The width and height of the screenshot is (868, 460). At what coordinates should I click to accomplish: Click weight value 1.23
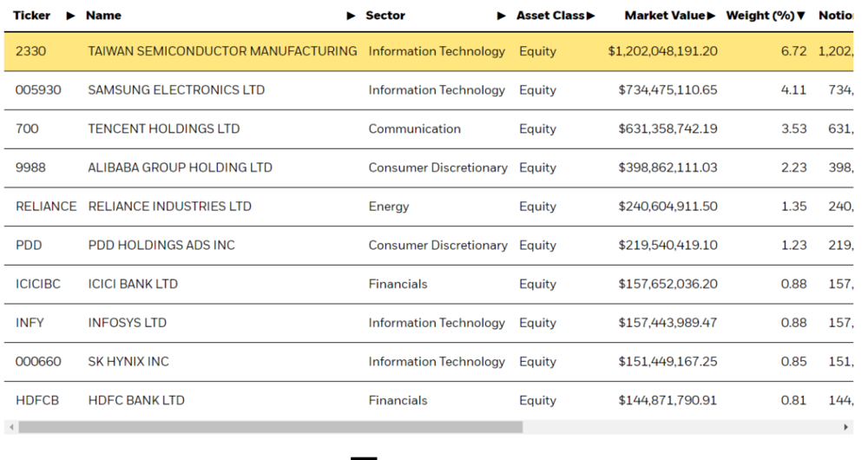click(794, 245)
